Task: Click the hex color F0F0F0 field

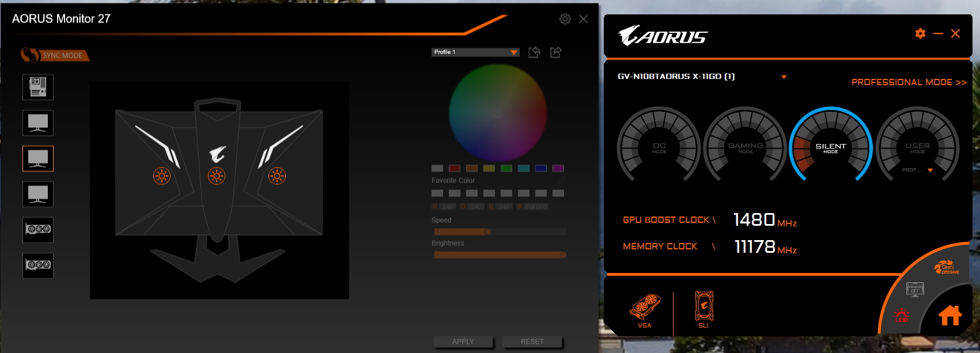Action: [x=536, y=207]
